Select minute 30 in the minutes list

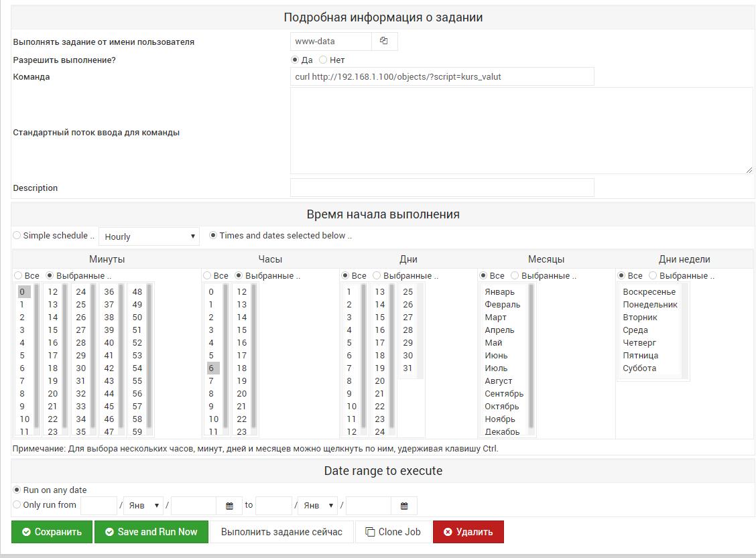tap(81, 368)
